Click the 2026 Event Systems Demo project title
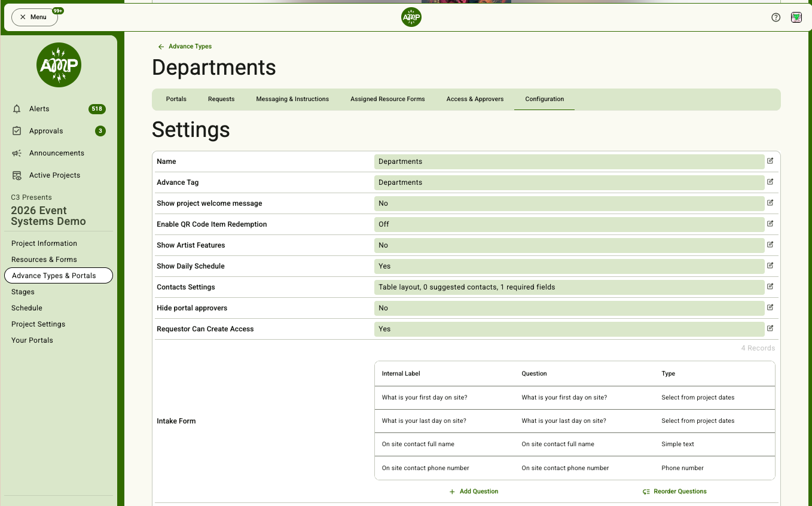This screenshot has height=506, width=812. tap(48, 216)
